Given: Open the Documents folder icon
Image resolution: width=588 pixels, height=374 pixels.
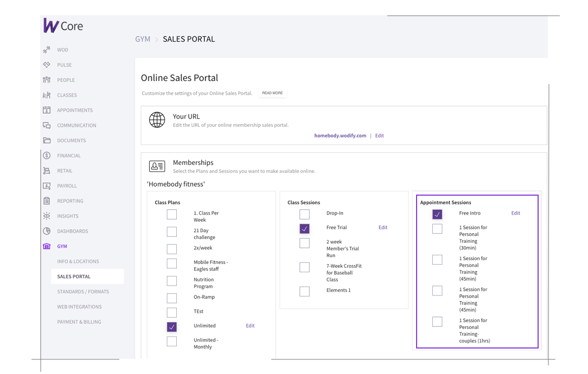Looking at the screenshot, I should pyautogui.click(x=47, y=140).
